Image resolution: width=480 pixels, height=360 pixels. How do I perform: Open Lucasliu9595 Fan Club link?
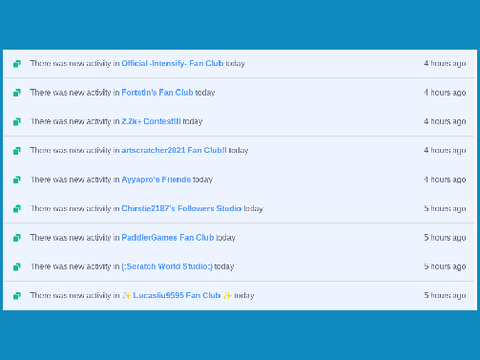click(177, 295)
